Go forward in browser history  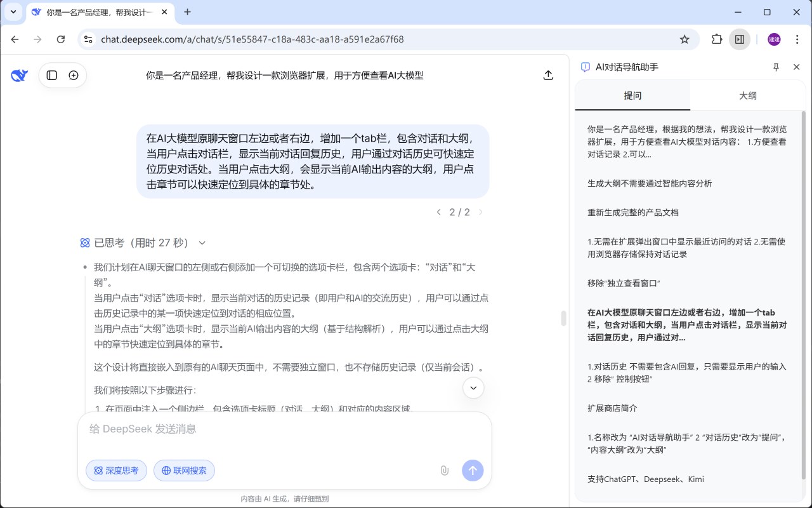pyautogui.click(x=37, y=39)
